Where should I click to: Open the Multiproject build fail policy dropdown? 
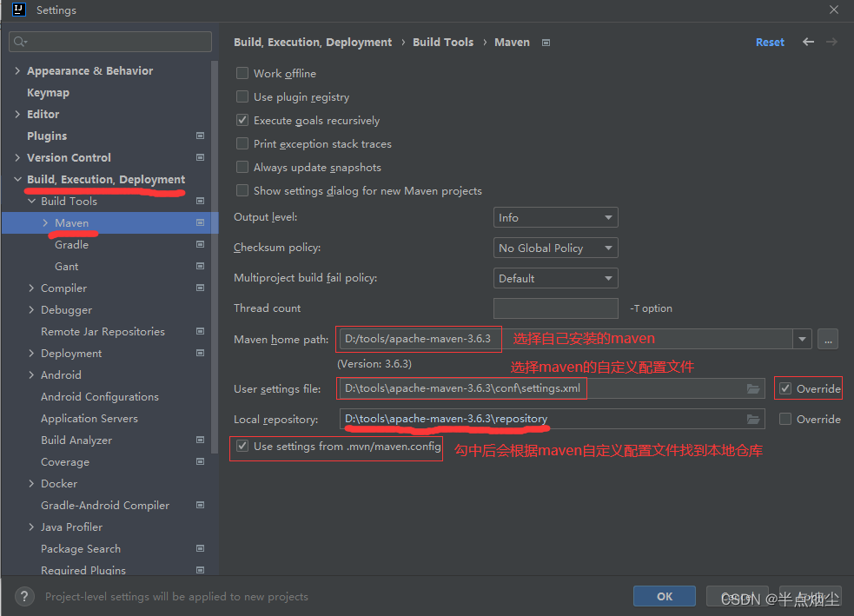(555, 278)
